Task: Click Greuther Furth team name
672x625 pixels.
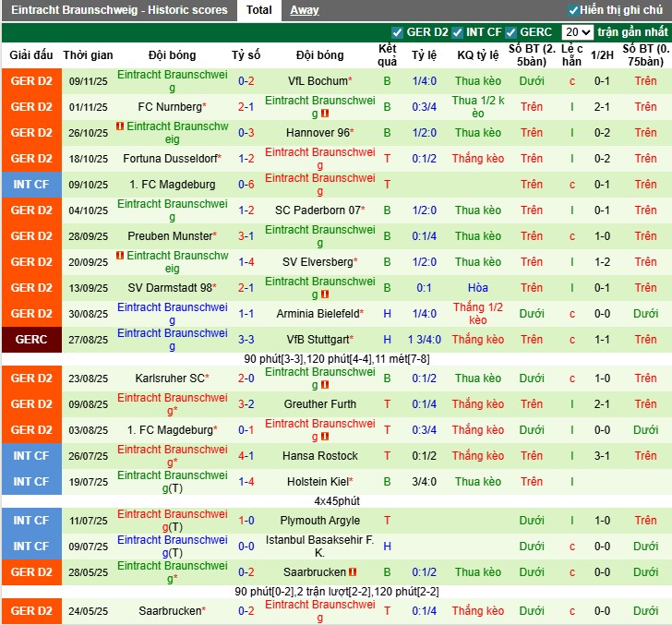Action: point(319,404)
